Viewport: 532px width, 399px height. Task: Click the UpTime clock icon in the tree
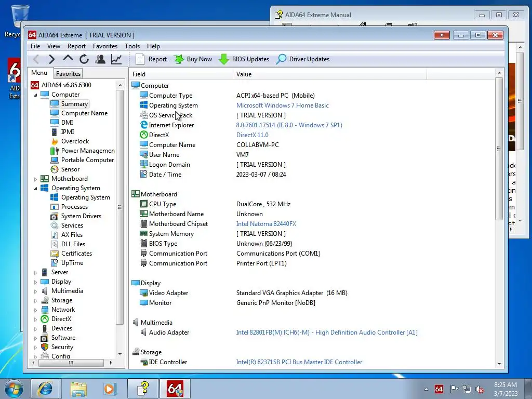click(x=54, y=262)
